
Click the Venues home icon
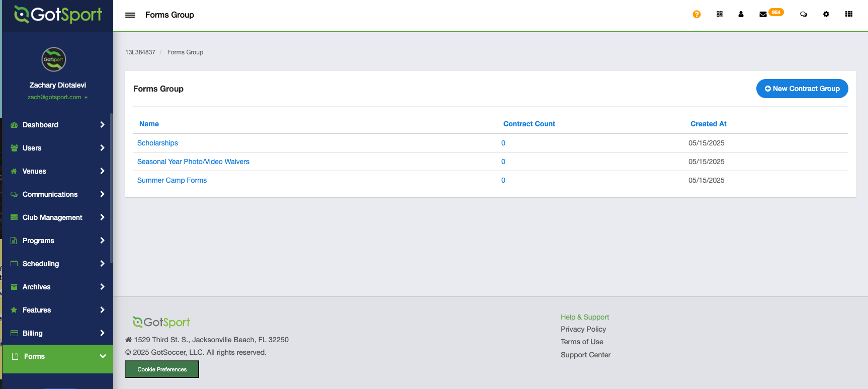point(14,171)
